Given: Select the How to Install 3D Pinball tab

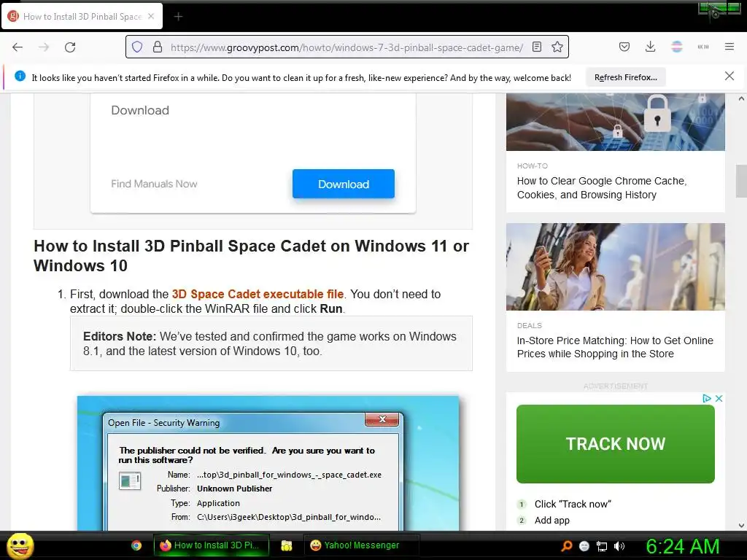Looking at the screenshot, I should tap(82, 16).
